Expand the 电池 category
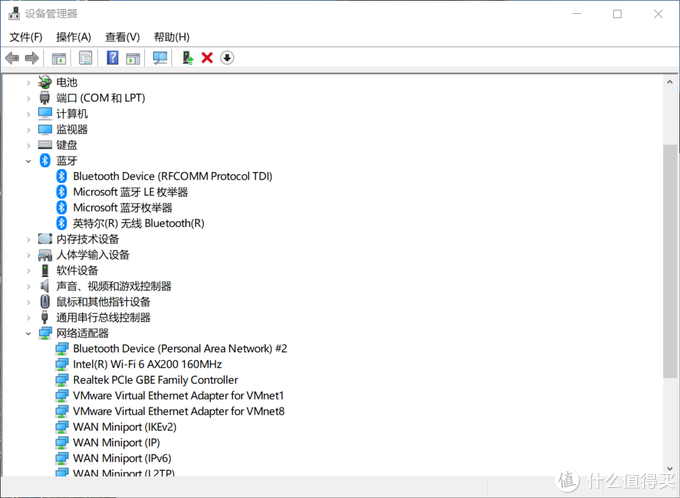680x498 pixels. [x=28, y=82]
